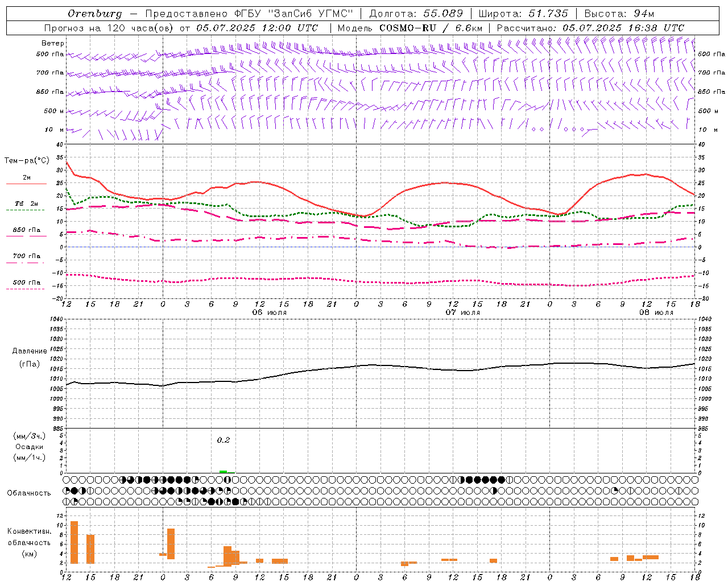Select the model name 'COSMO-RU / 6.6км'
The width and height of the screenshot is (728, 582).
pyautogui.click(x=432, y=28)
